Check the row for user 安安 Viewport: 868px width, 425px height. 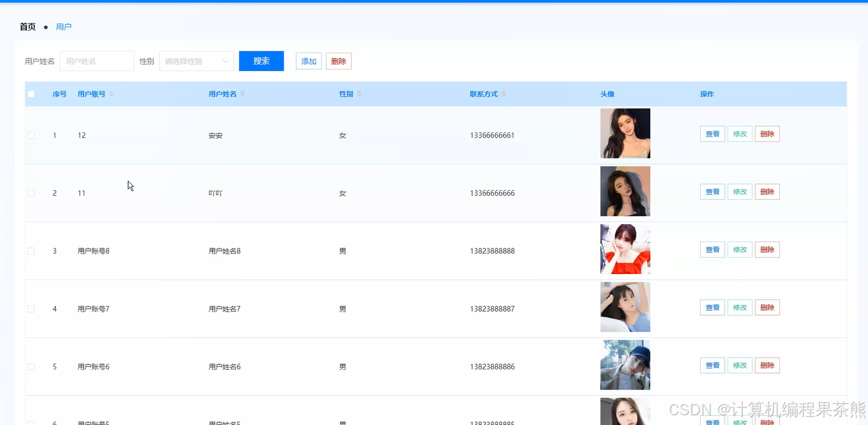point(31,135)
